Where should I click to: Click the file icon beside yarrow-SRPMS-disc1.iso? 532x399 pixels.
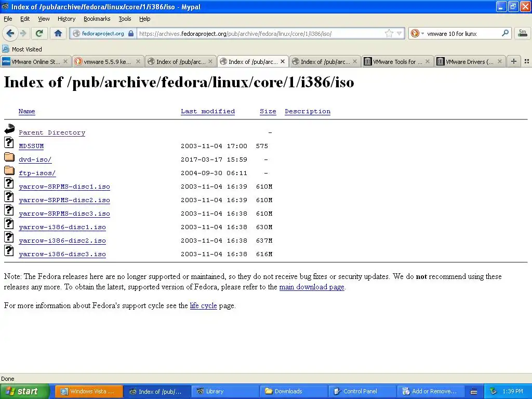point(9,183)
